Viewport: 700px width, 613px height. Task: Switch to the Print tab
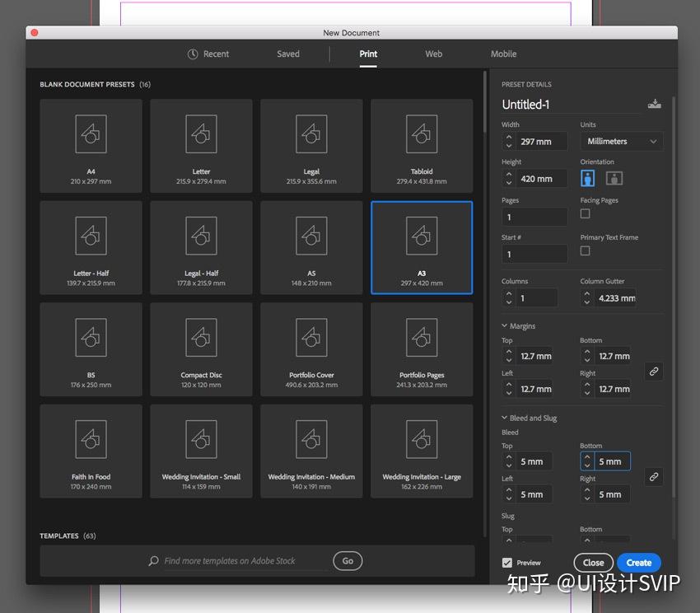tap(368, 54)
